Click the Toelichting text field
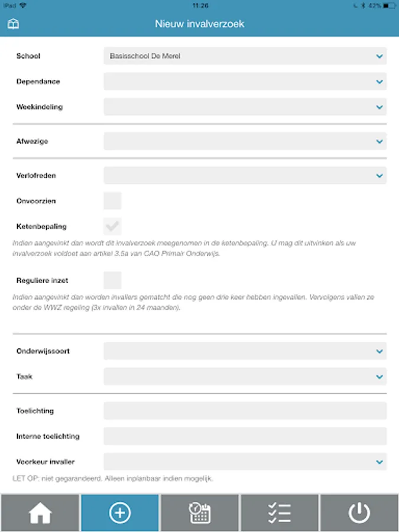Viewport: 399px width, 532px height. point(245,411)
